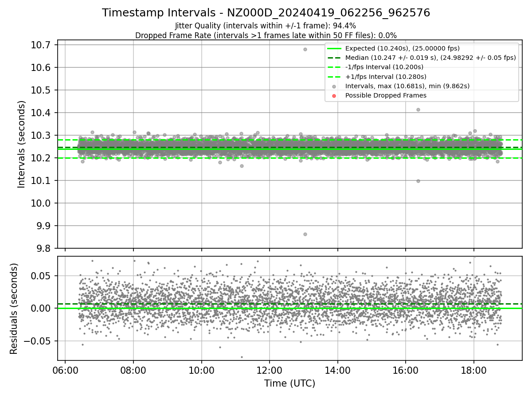Image resolution: width=532 pixels, height=399 pixels.
Task: Click the 'Residuals (seconds)' y-axis label
Action: (14, 309)
